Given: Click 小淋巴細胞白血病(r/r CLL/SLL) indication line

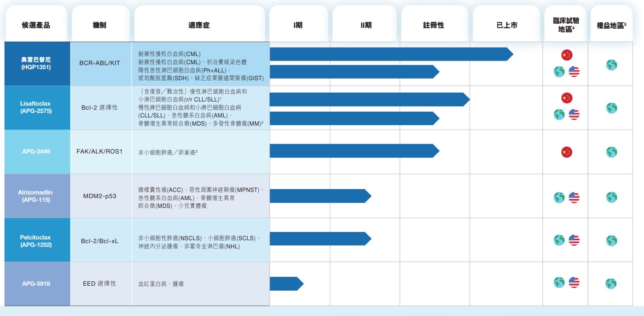Looking at the screenshot, I should [x=180, y=99].
